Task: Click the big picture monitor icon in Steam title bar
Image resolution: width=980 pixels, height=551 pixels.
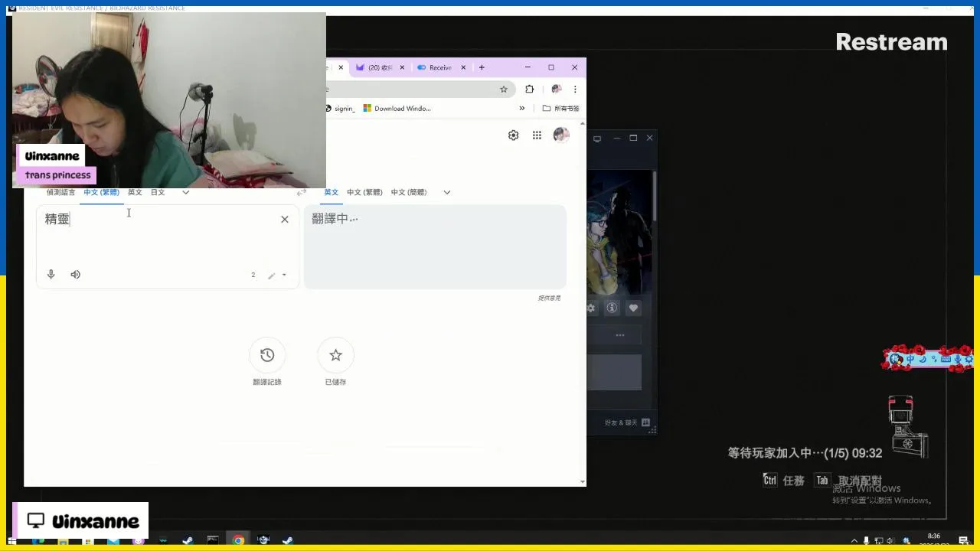Action: point(597,139)
